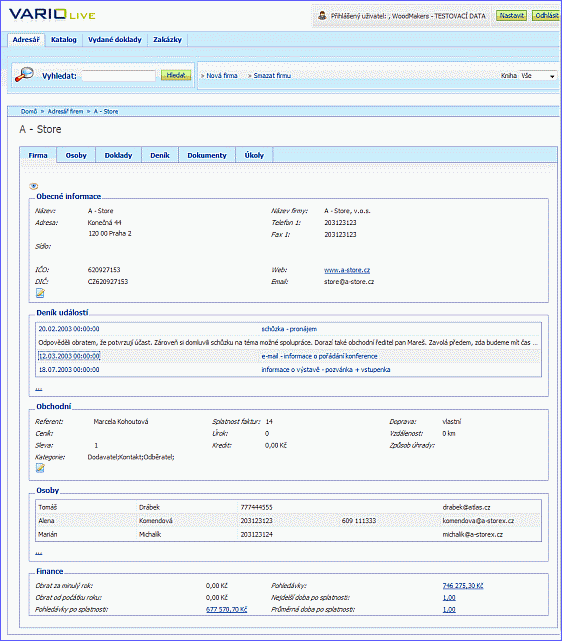Screen dimensions: 562x641
Task: Select the Firma sub-tab
Action: coord(38,155)
